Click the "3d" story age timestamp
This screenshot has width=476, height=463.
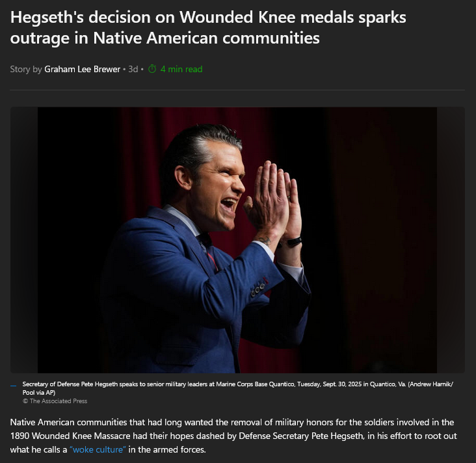tap(133, 69)
